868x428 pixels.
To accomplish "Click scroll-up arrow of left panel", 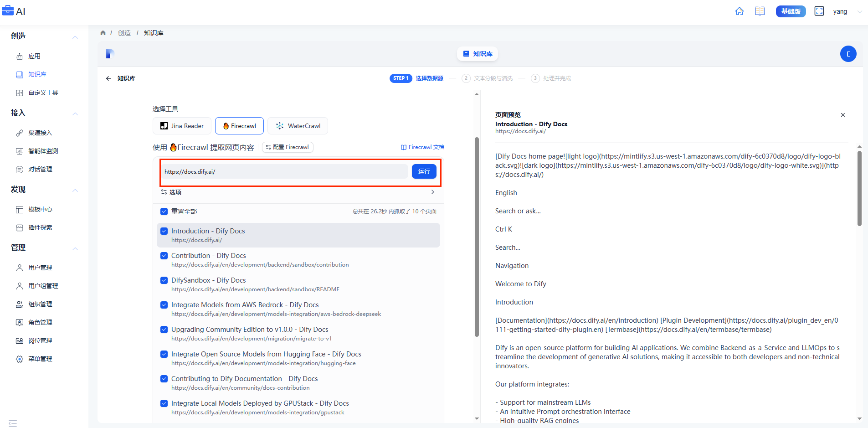I will point(477,94).
